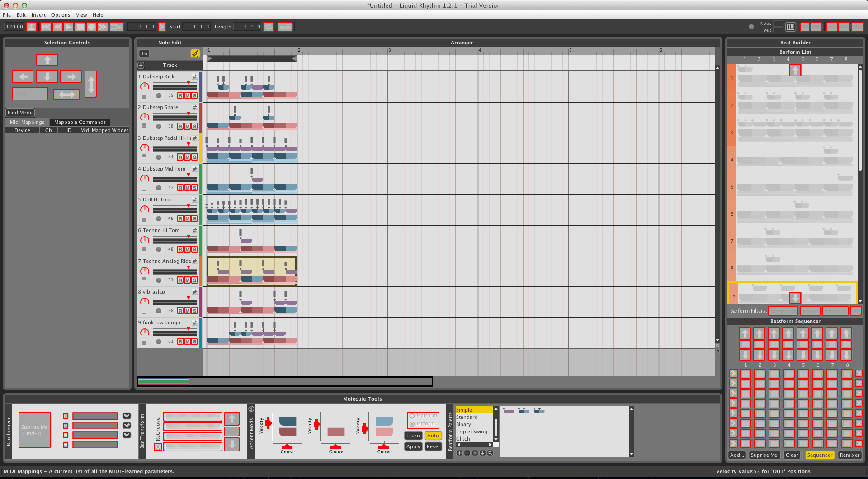Click the Sequencer button in the Beat Builder
This screenshot has height=479, width=868.
[820, 455]
